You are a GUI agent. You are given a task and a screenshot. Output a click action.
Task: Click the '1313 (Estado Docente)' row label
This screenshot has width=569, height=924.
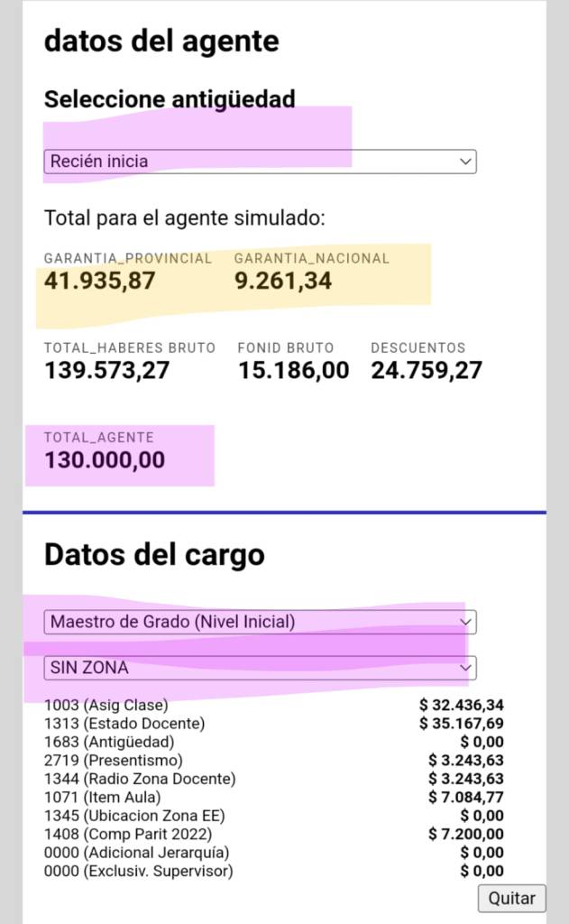pos(124,723)
